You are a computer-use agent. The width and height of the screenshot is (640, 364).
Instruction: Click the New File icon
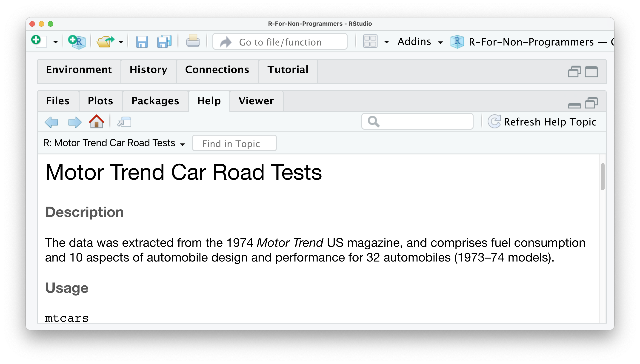(x=39, y=41)
